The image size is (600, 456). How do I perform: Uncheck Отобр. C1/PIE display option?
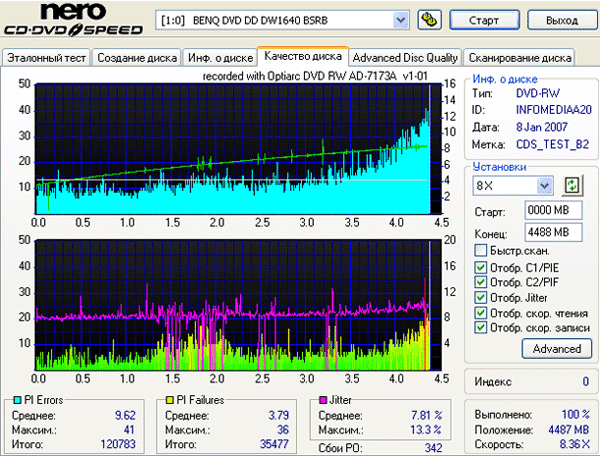[482, 266]
